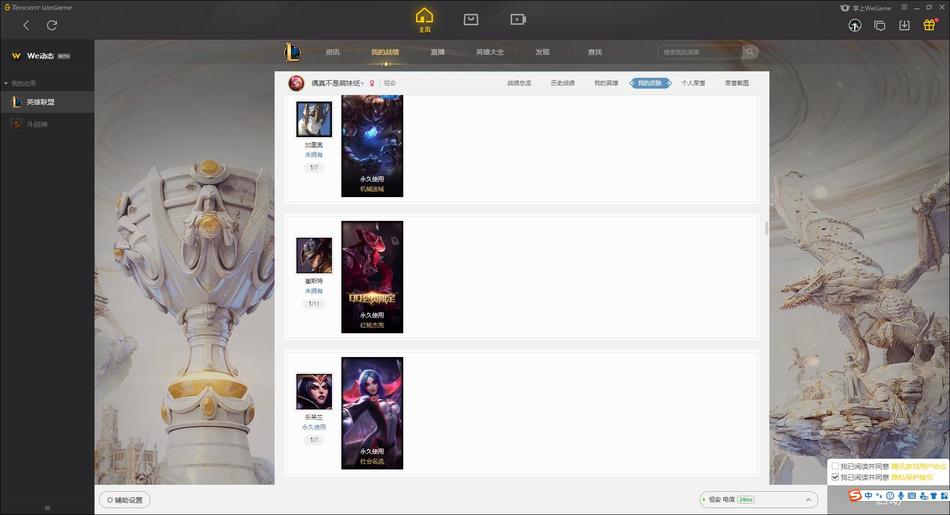Open 辅助设置 settings button
This screenshot has height=515, width=950.
[x=125, y=500]
